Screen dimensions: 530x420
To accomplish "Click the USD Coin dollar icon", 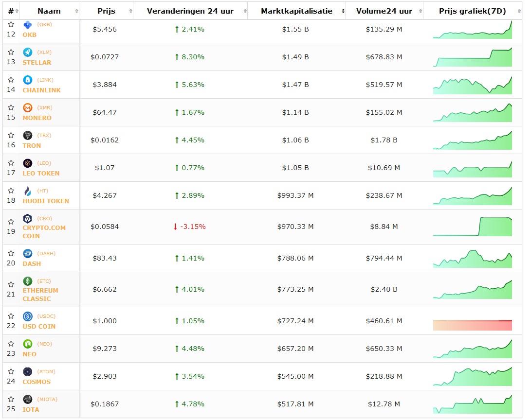I will 28,316.
